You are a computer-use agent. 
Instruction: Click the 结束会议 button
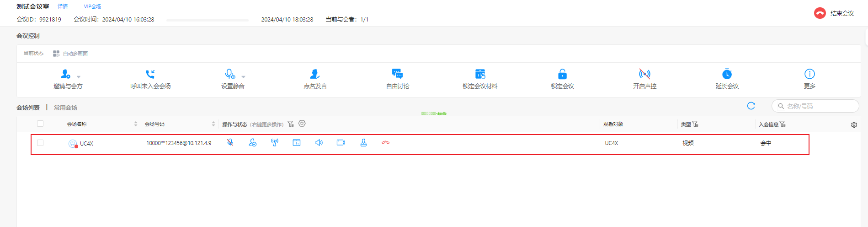(x=834, y=13)
